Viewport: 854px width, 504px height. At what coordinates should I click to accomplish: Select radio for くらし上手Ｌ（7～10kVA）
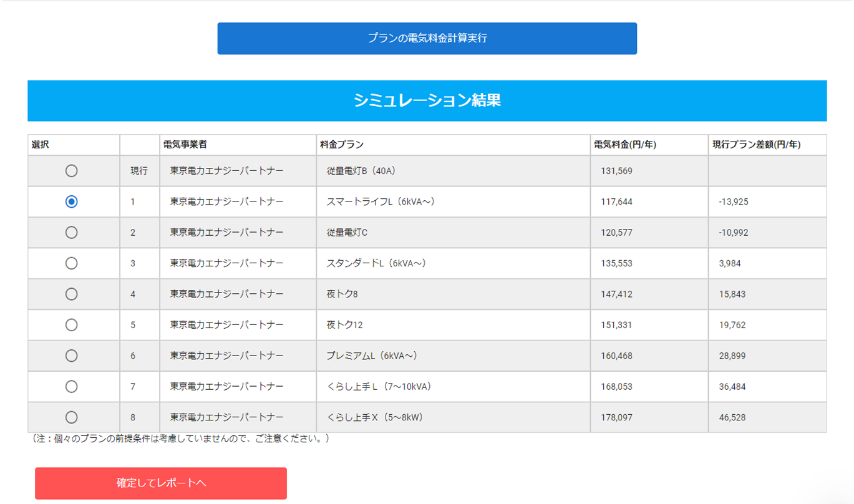pos(72,387)
